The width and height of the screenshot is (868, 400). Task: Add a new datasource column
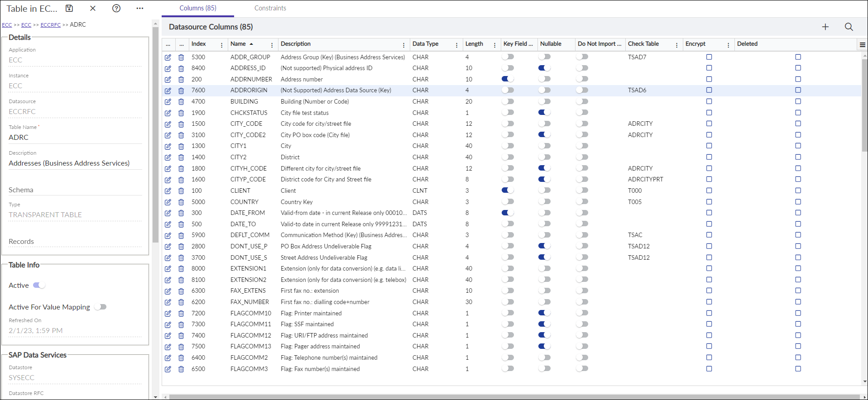point(825,27)
